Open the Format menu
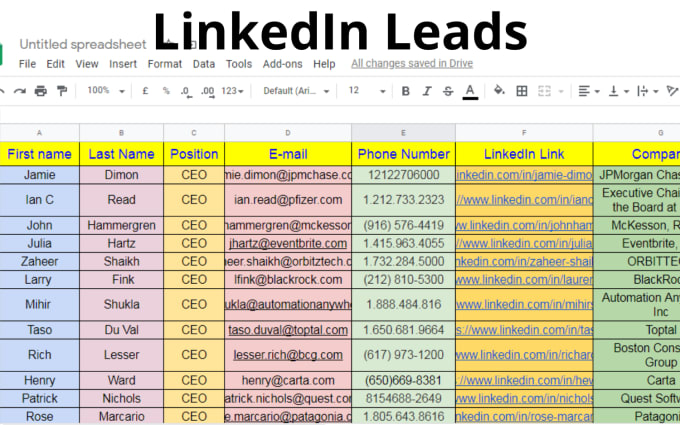The height and width of the screenshot is (425, 680). 165,64
